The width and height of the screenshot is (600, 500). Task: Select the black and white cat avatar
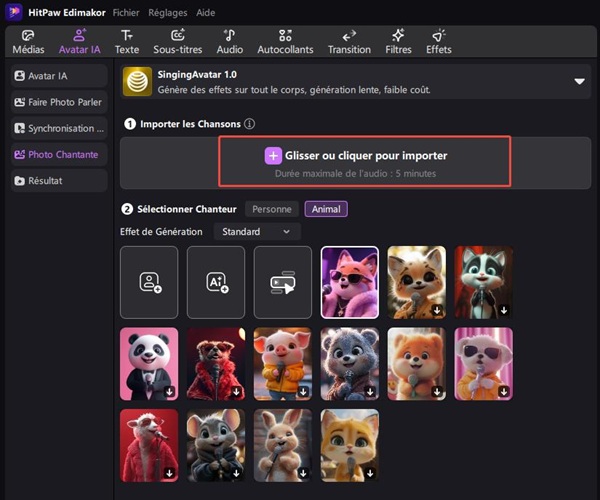point(484,282)
